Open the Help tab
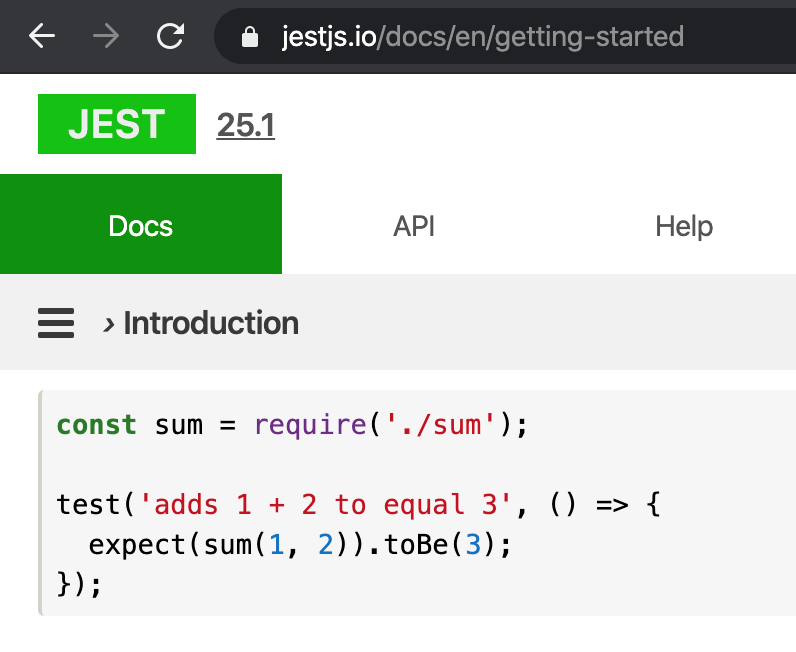This screenshot has width=796, height=652. pyautogui.click(x=684, y=226)
